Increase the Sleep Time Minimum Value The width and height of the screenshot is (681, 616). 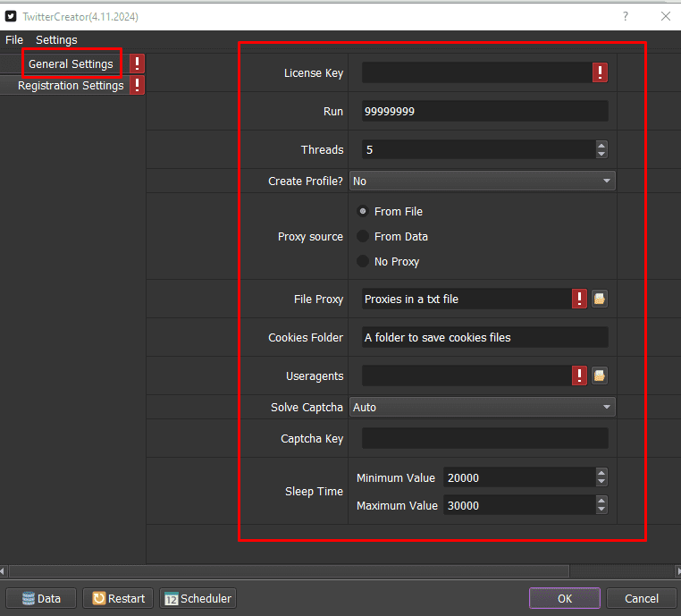[601, 474]
